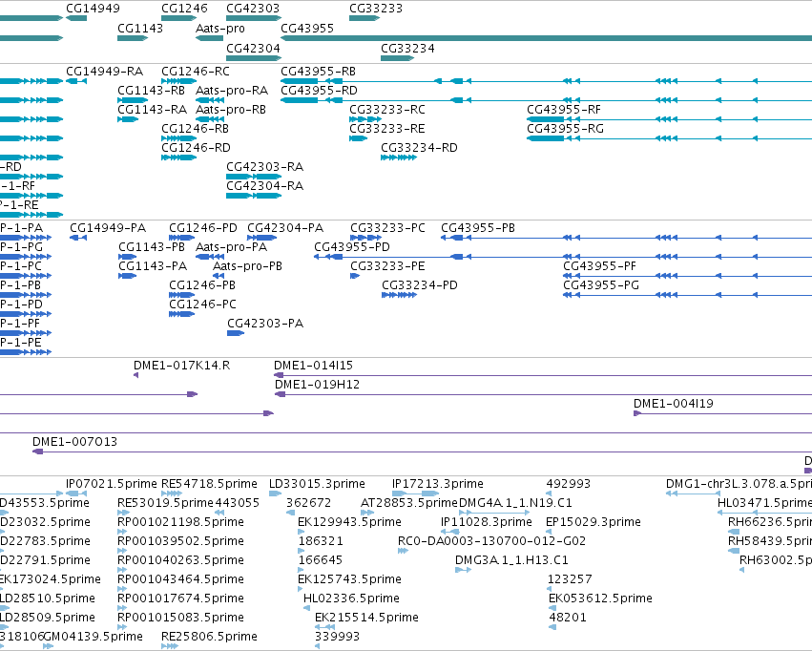Click the HL03471.5prime EST label
Image resolution: width=812 pixels, height=651 pixels.
764,503
